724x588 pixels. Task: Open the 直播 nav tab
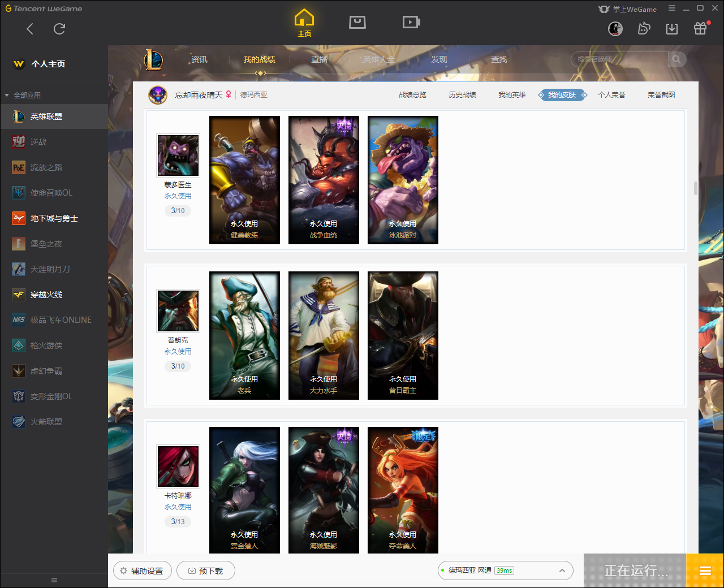319,59
